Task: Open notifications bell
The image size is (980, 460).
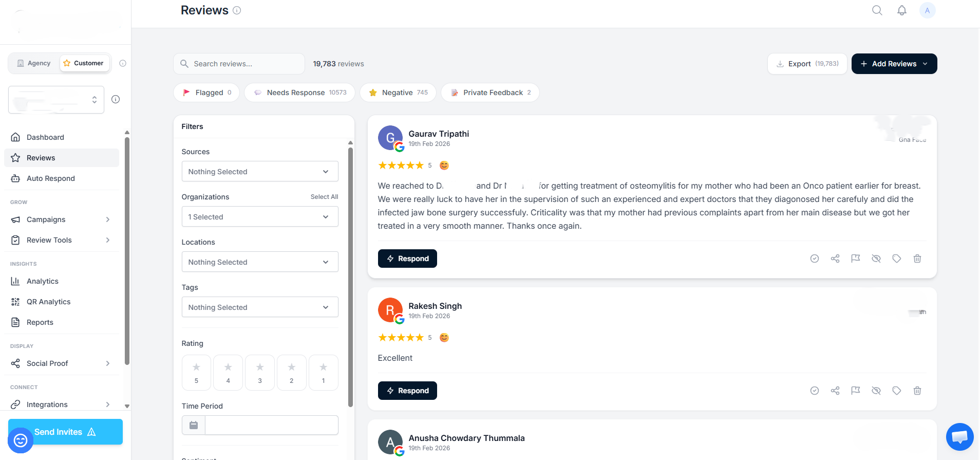Action: (901, 10)
